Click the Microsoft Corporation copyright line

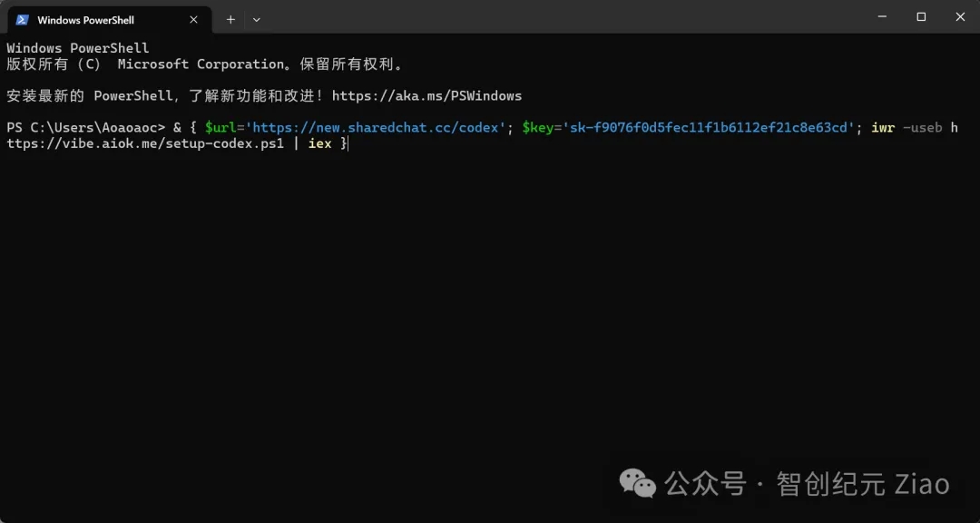[206, 64]
